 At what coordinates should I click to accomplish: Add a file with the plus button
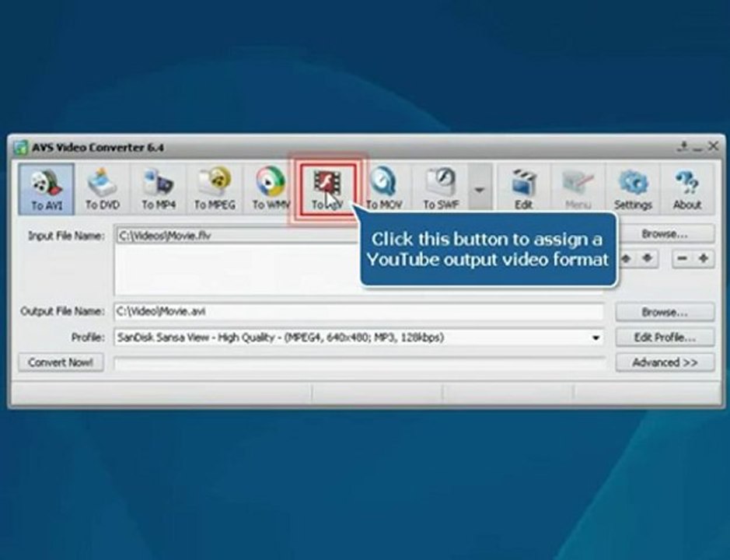(x=704, y=258)
